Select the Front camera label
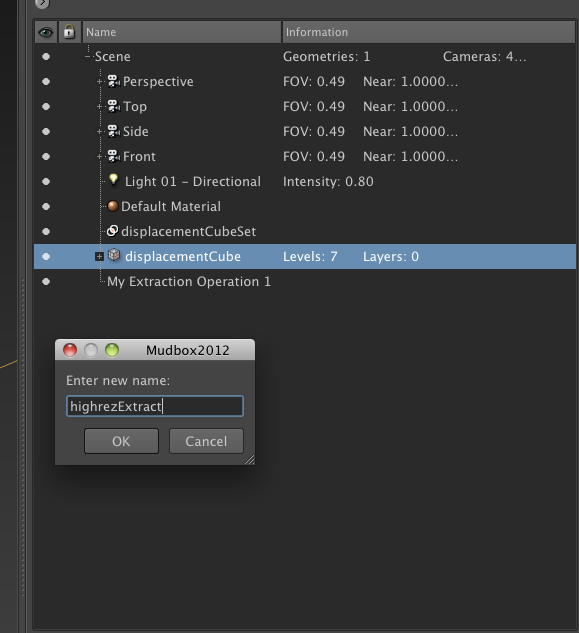Screen dimensions: 579x633 tap(139, 157)
